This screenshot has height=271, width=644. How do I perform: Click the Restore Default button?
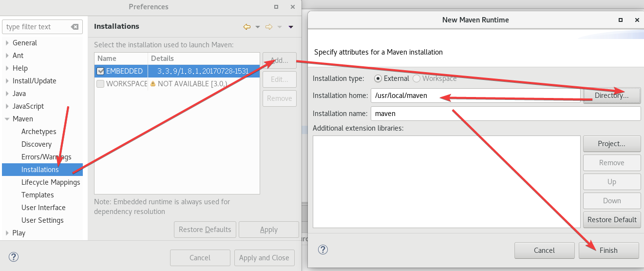coord(612,220)
